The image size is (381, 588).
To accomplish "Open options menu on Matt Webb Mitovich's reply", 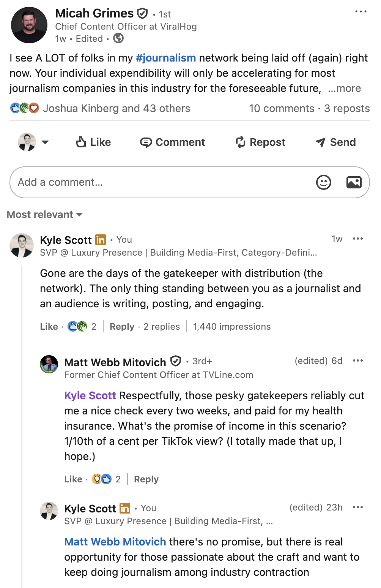I will tap(358, 360).
